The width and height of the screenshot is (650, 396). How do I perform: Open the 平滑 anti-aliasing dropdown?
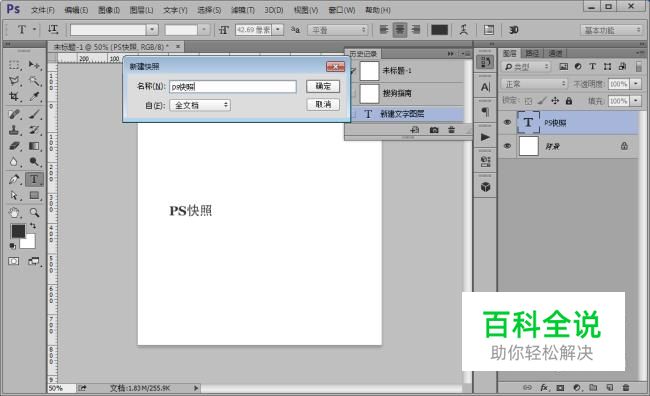[338, 30]
